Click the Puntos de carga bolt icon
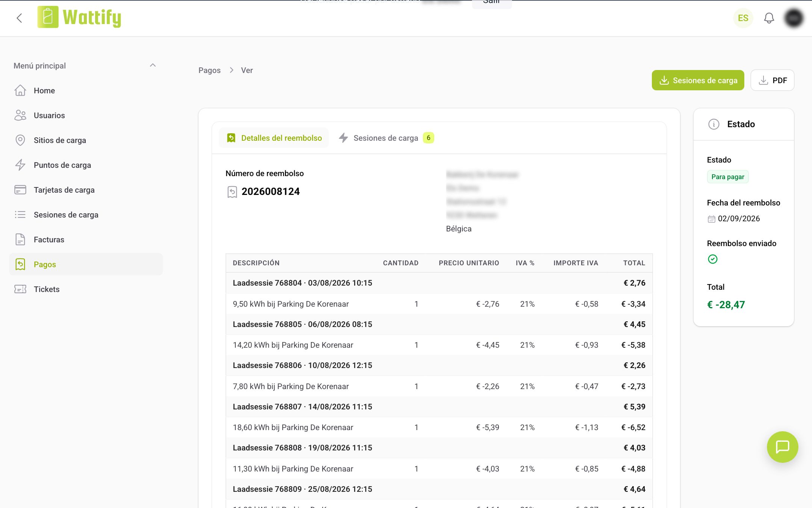This screenshot has height=508, width=812. tap(20, 165)
